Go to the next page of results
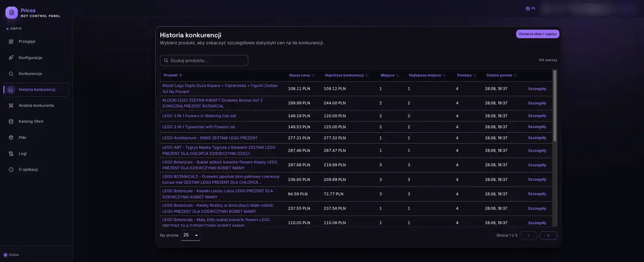The width and height of the screenshot is (644, 262). (x=549, y=236)
